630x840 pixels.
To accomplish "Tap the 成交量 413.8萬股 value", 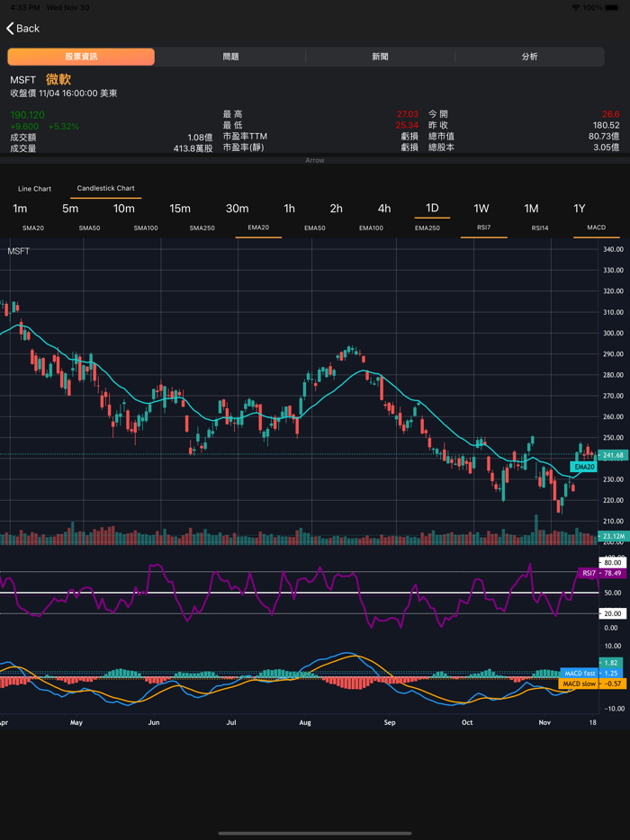I will [193, 147].
